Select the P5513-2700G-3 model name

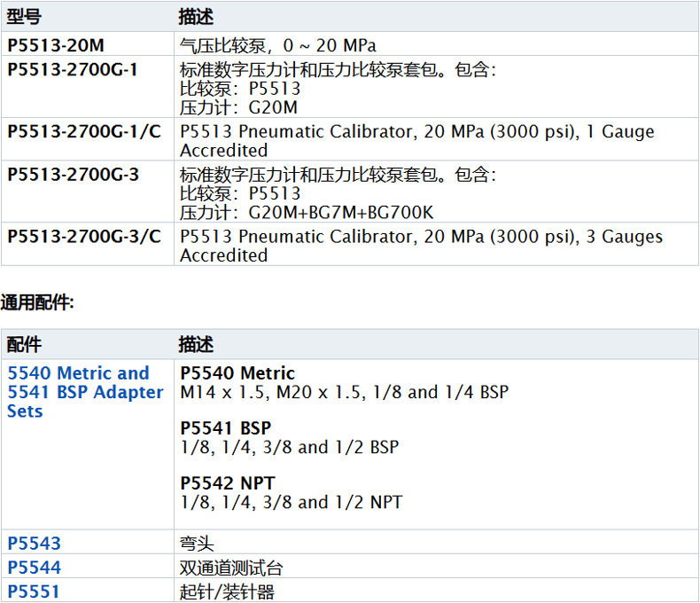[x=73, y=175]
